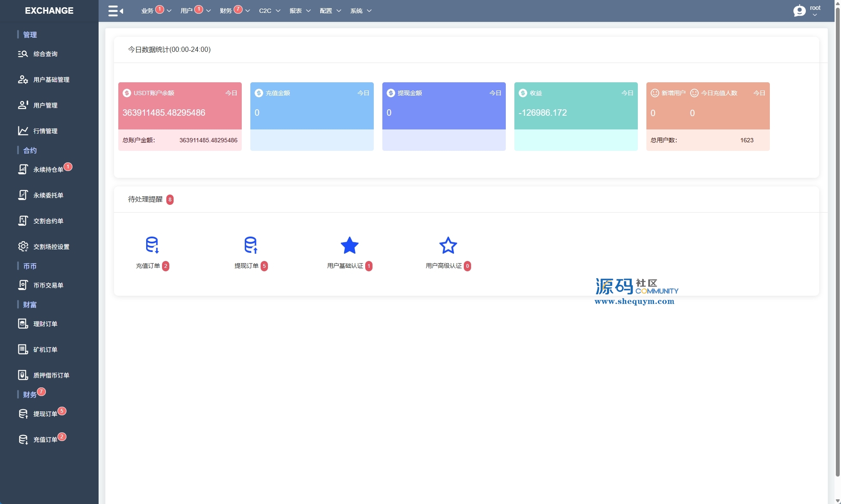This screenshot has height=504, width=841.
Task: Open 行情管理 chart icon in the sidebar
Action: (x=23, y=131)
